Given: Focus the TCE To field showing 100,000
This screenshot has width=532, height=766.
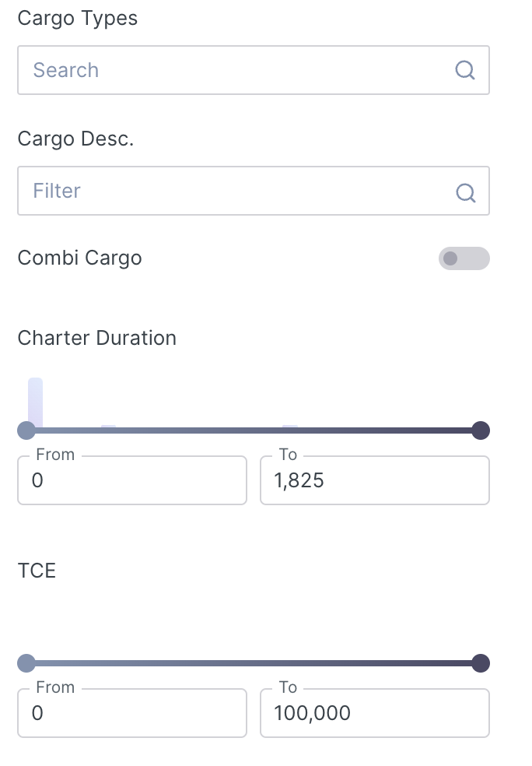Looking at the screenshot, I should tap(374, 713).
